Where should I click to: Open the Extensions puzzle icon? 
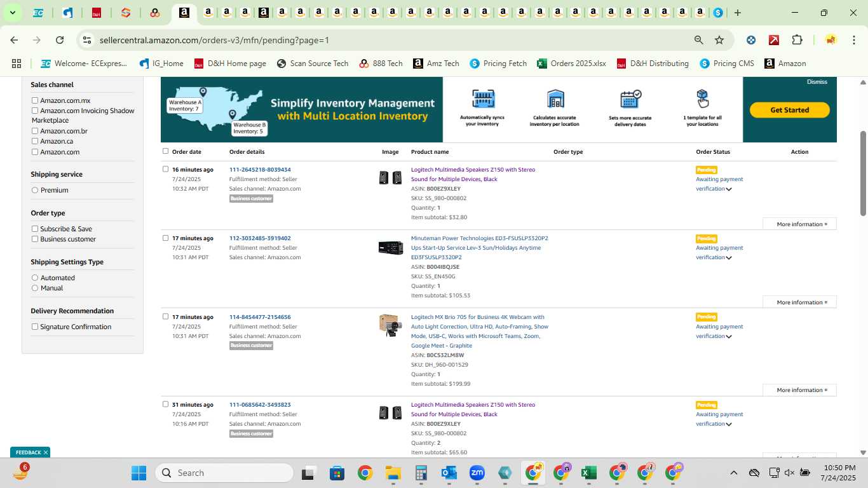pyautogui.click(x=797, y=40)
